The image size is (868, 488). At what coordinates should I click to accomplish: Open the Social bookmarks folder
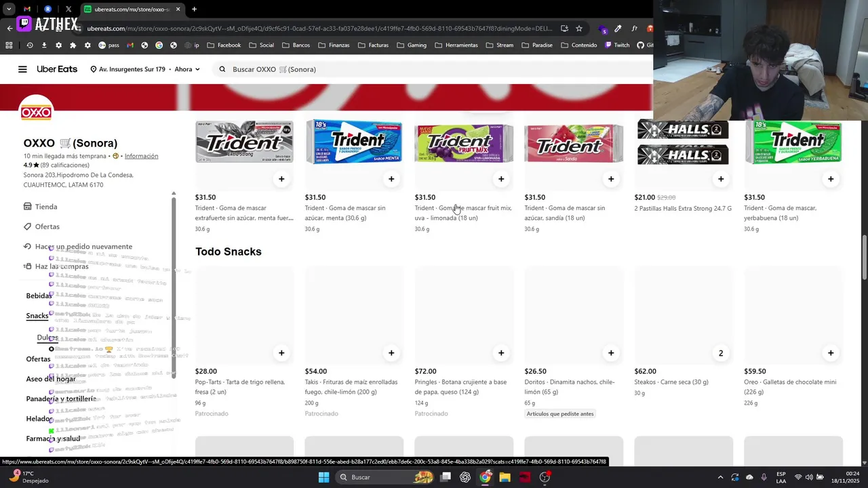262,45
